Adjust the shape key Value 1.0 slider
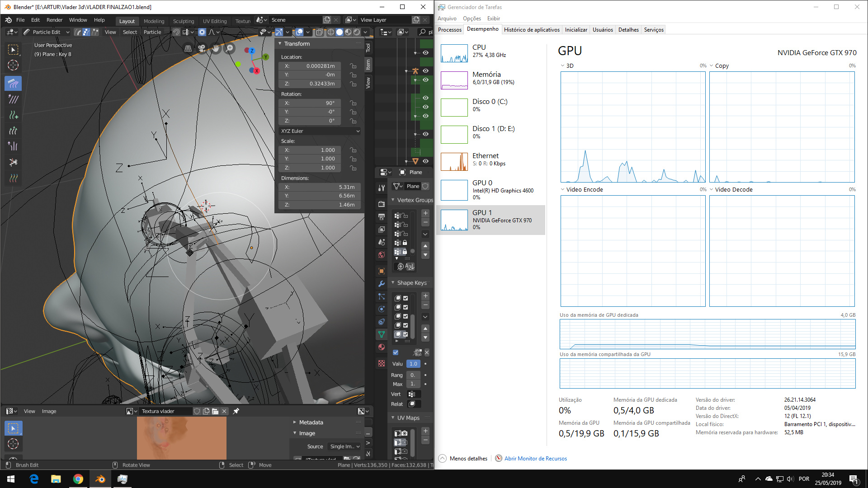The width and height of the screenshot is (868, 488). (x=413, y=364)
